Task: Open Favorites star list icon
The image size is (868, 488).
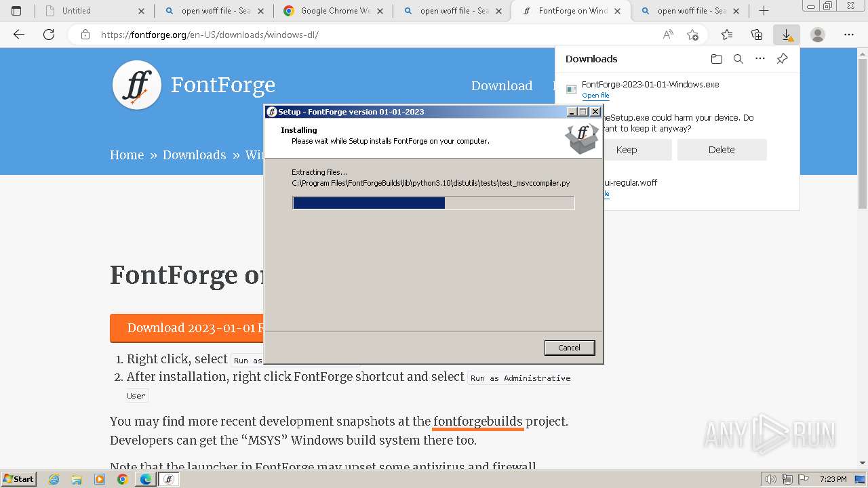Action: [727, 35]
